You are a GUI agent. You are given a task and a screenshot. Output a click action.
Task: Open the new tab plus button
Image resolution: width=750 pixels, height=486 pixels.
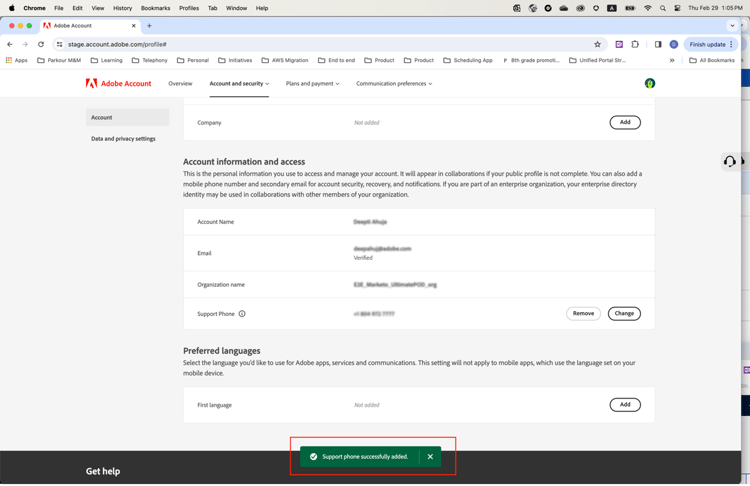click(149, 25)
